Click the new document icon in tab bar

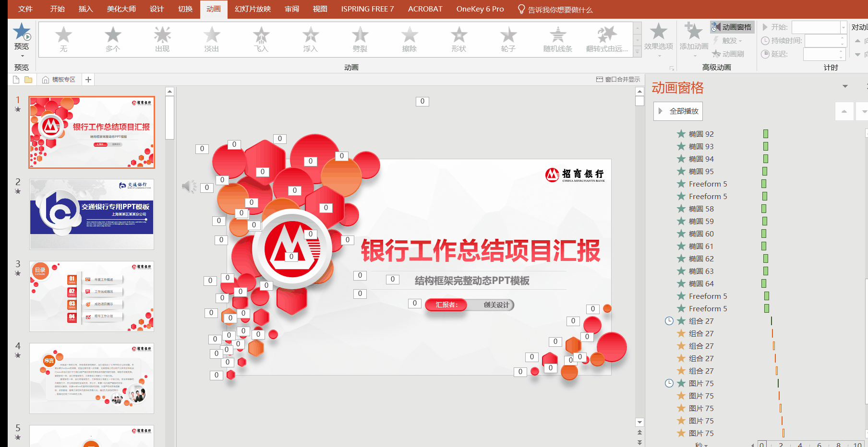[x=16, y=80]
